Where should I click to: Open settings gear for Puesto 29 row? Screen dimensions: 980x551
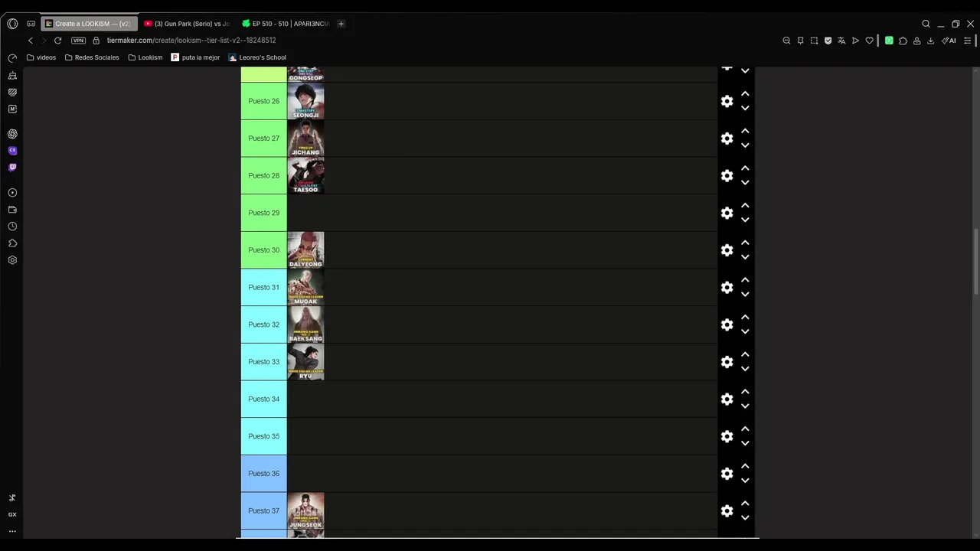click(727, 213)
